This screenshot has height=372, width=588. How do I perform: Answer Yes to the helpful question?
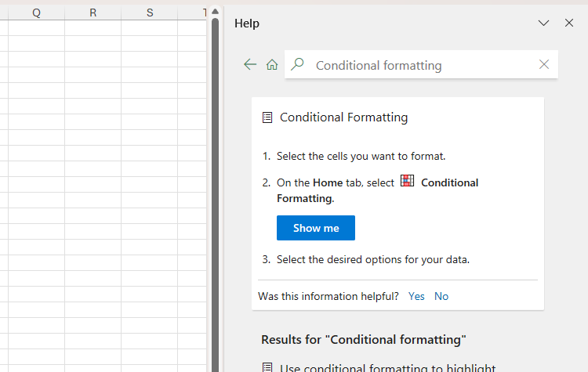pyautogui.click(x=416, y=296)
